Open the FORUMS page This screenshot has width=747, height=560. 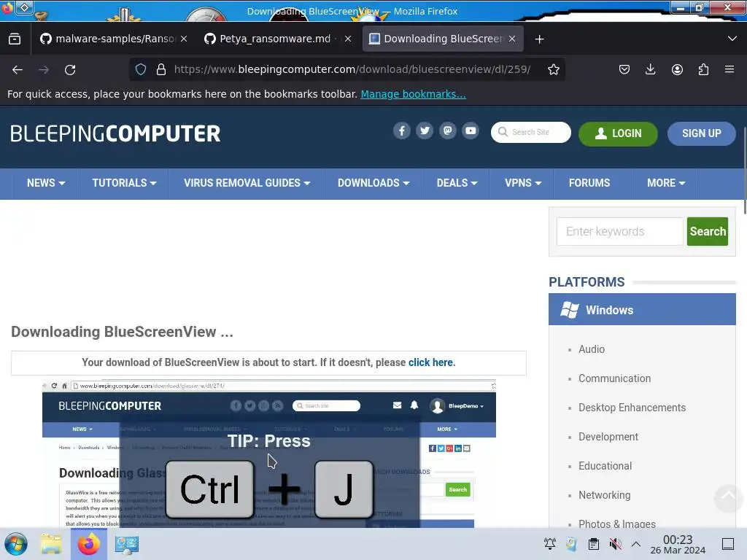[589, 183]
